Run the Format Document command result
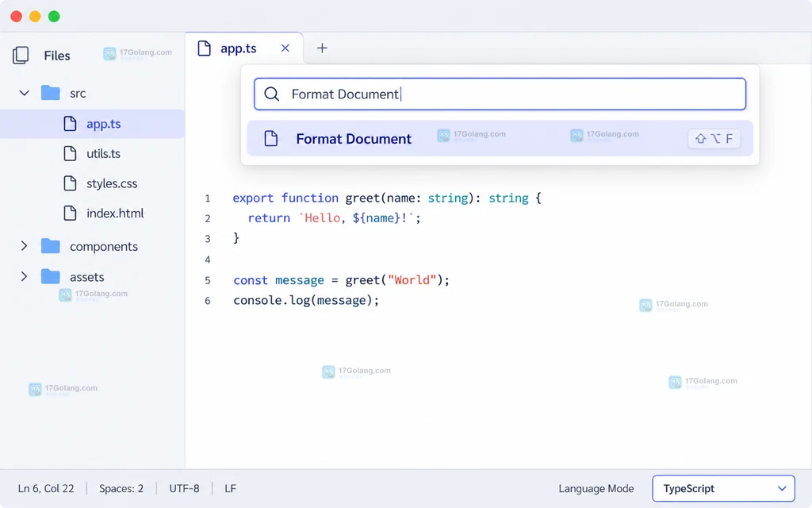The width and height of the screenshot is (812, 508). (x=500, y=138)
